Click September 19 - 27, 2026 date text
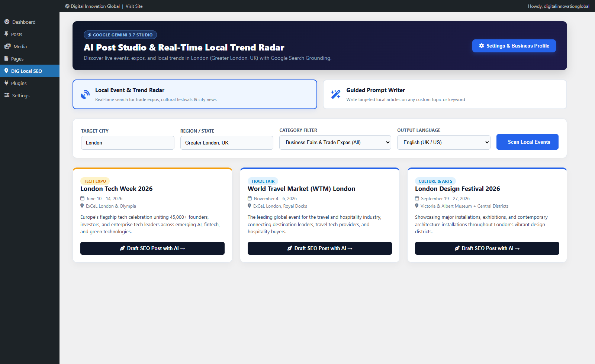The height and width of the screenshot is (364, 595). coord(445,199)
